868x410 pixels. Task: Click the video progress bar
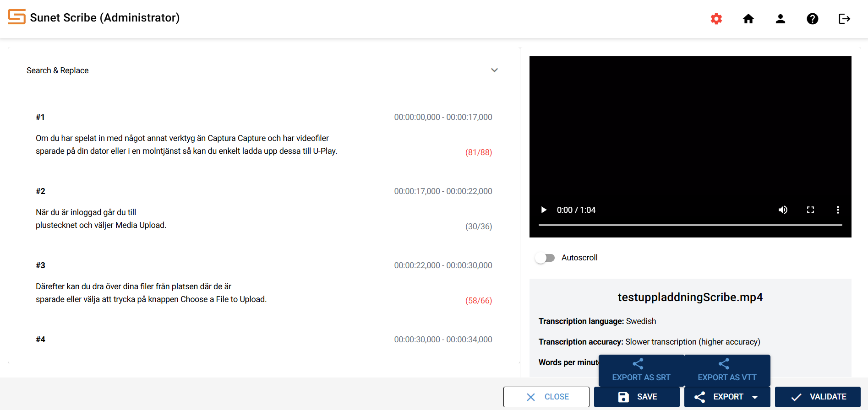coord(690,225)
